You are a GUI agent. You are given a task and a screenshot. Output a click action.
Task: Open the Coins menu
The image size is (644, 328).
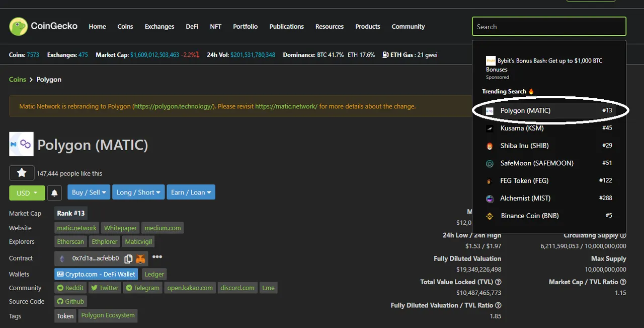[125, 26]
